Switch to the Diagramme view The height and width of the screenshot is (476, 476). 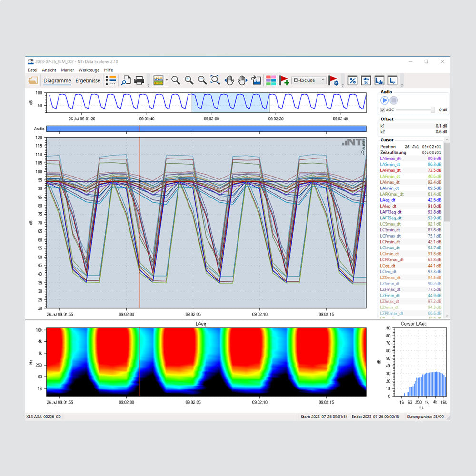pyautogui.click(x=57, y=80)
